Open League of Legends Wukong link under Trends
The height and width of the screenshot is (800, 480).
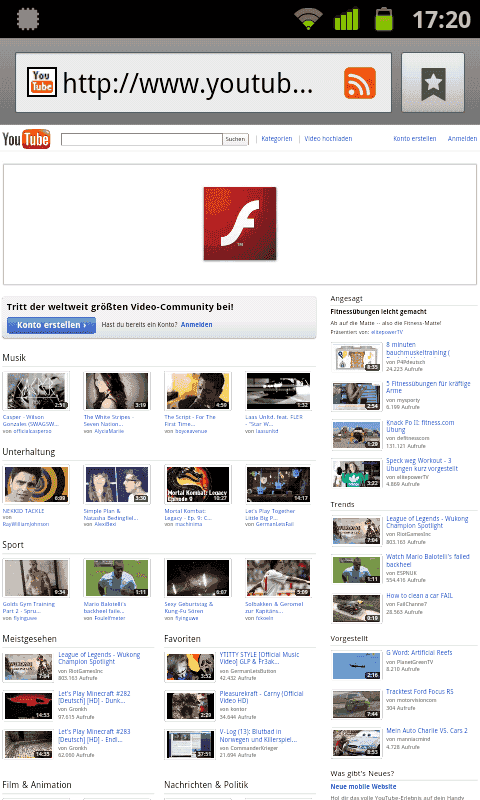[427, 522]
